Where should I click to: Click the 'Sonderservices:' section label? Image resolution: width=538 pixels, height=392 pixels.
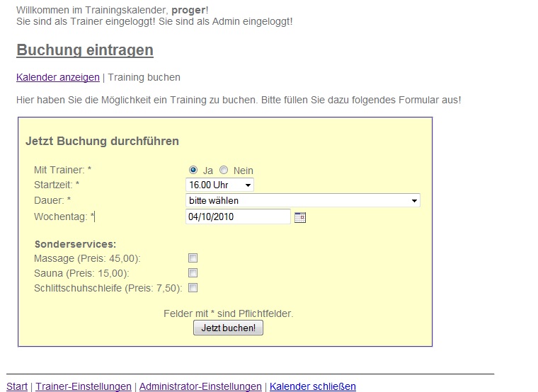pos(75,244)
